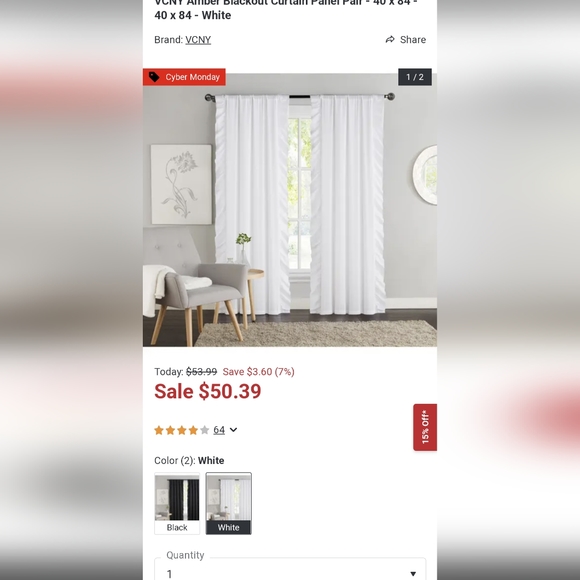Click the Cyber Monday badge label
Screen dimensions: 580x580
[192, 77]
